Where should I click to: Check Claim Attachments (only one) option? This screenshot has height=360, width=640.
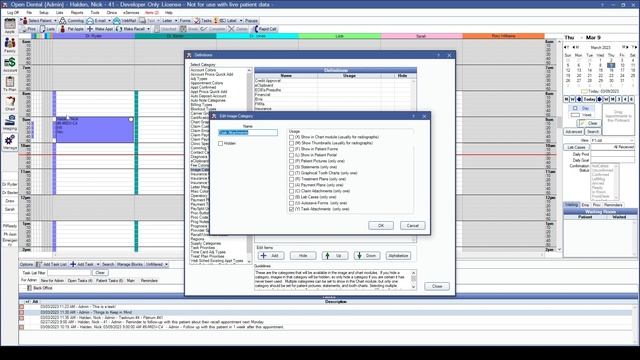[x=291, y=191]
